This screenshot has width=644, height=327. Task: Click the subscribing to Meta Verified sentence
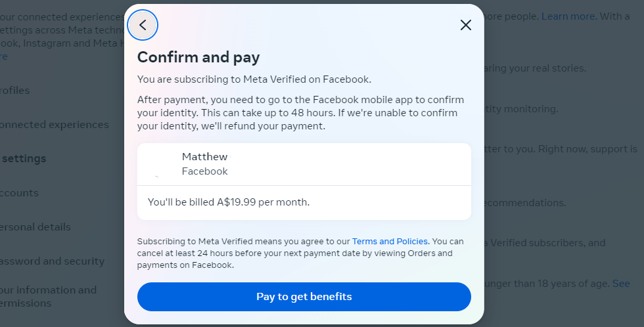click(254, 79)
